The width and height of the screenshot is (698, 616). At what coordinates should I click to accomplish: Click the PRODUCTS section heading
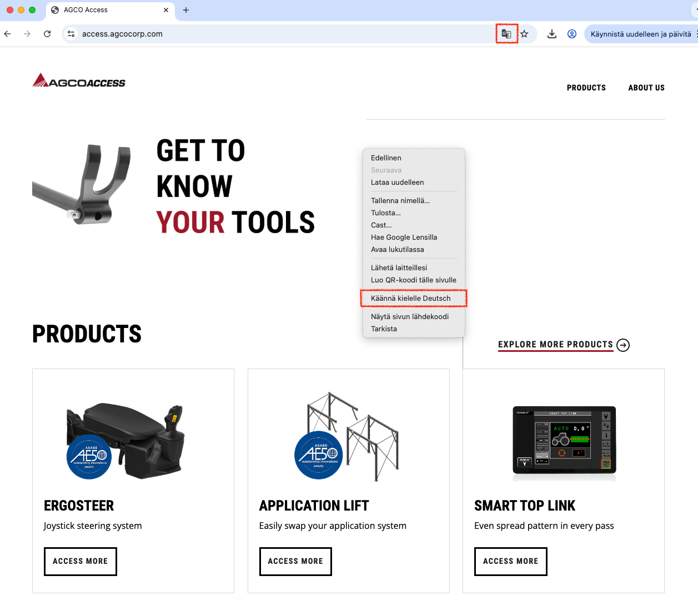(x=87, y=334)
